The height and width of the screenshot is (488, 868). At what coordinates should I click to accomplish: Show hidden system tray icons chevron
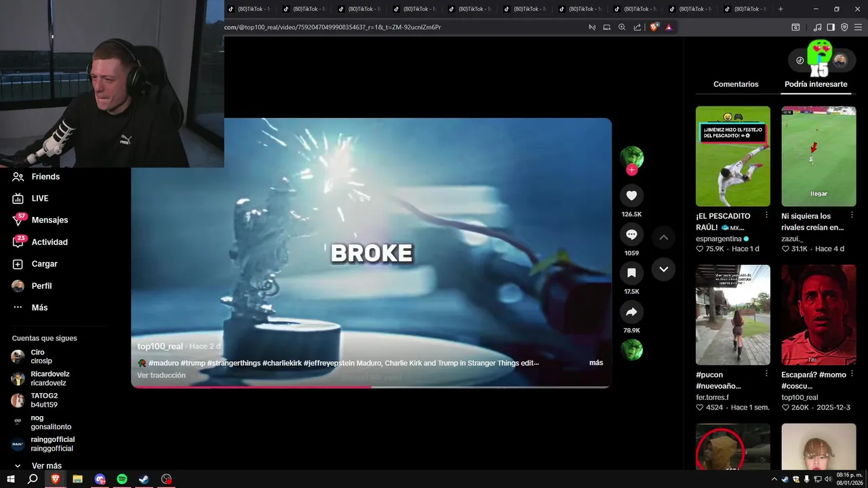point(774,479)
